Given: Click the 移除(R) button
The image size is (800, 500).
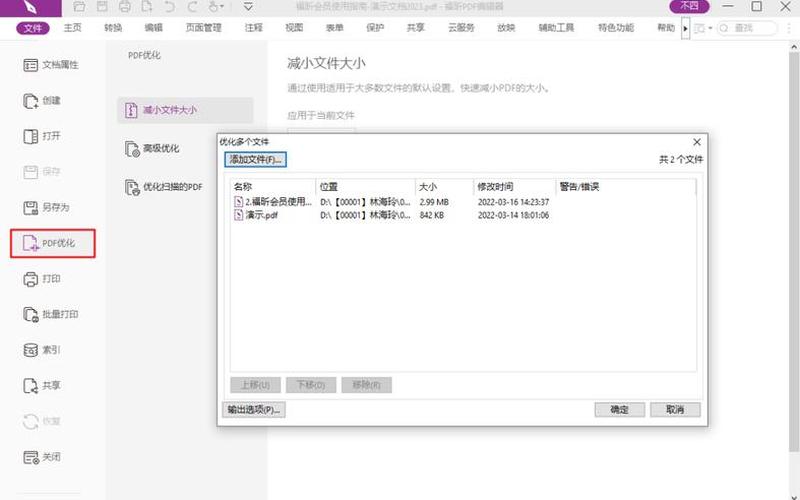Looking at the screenshot, I should [x=366, y=385].
